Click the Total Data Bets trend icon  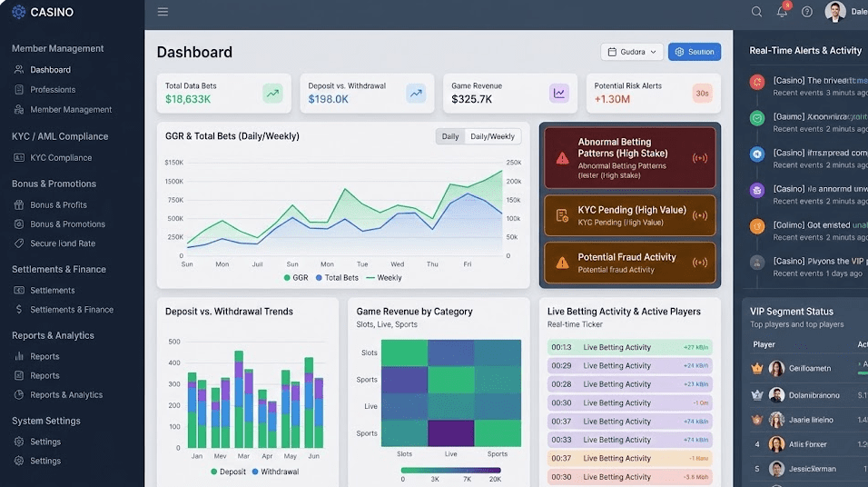[272, 93]
